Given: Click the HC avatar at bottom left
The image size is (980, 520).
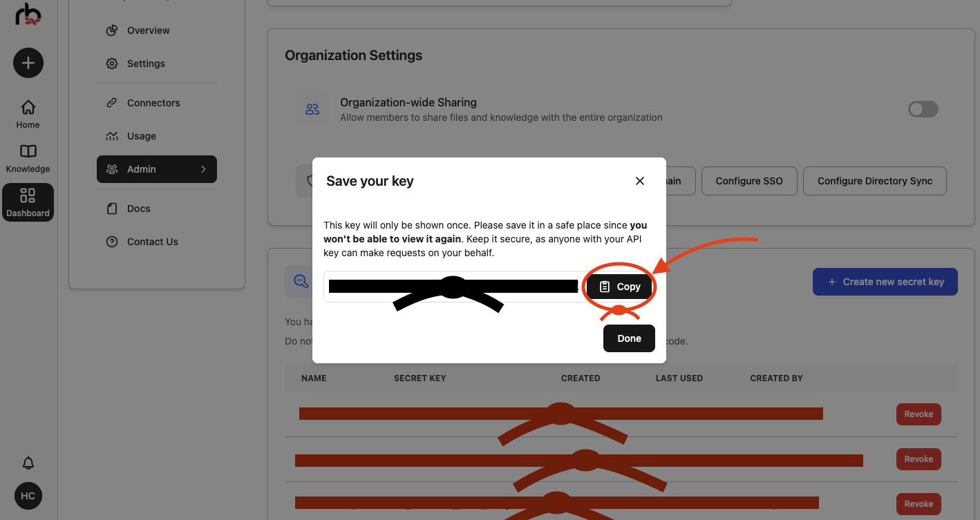Looking at the screenshot, I should pyautogui.click(x=28, y=496).
